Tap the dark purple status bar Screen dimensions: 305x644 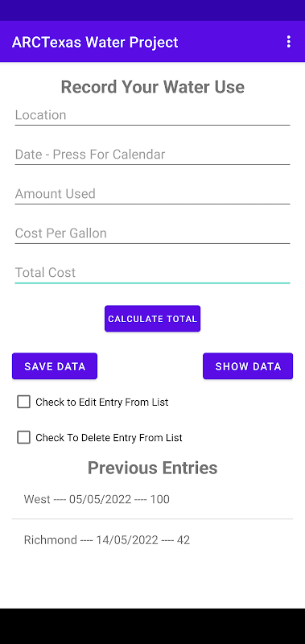coord(152,10)
